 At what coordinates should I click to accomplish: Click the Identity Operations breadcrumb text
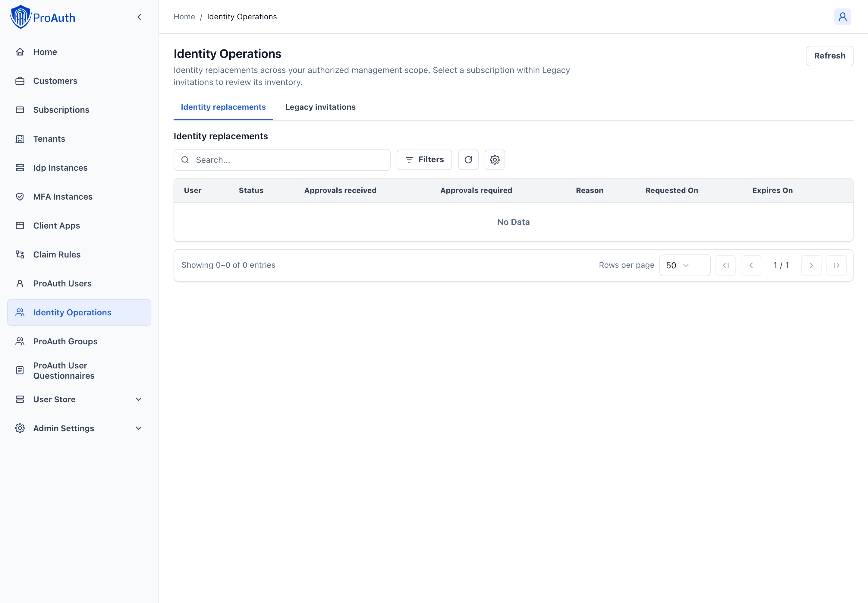(242, 17)
